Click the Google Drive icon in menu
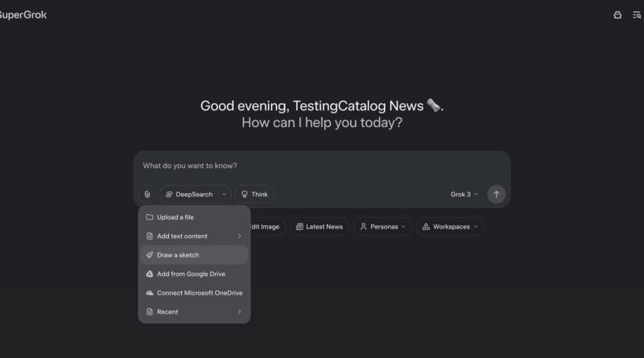The height and width of the screenshot is (358, 644). pyautogui.click(x=150, y=274)
